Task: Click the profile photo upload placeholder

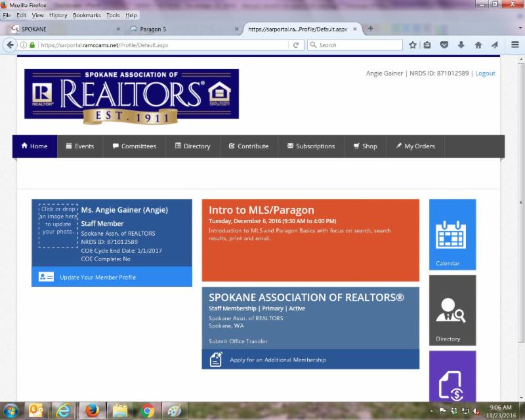Action: coord(58,226)
